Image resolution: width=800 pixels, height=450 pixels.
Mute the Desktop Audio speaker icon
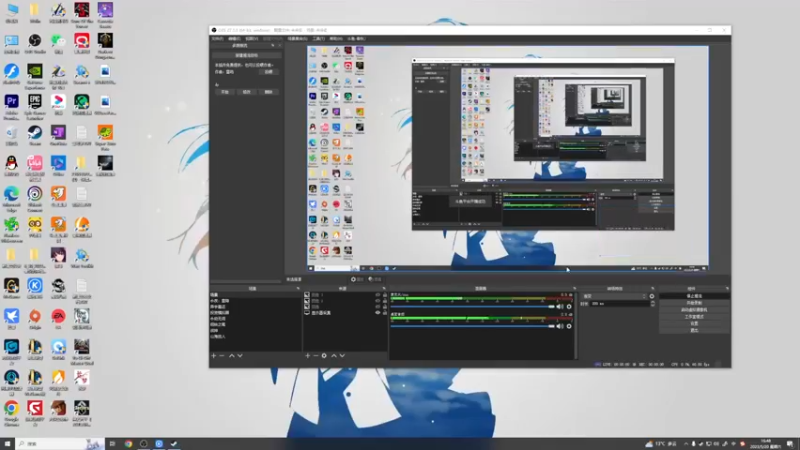[560, 326]
